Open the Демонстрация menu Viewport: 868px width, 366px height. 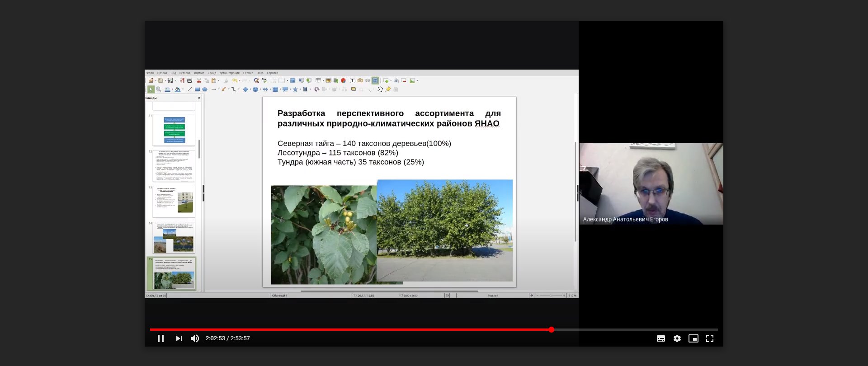pyautogui.click(x=229, y=73)
